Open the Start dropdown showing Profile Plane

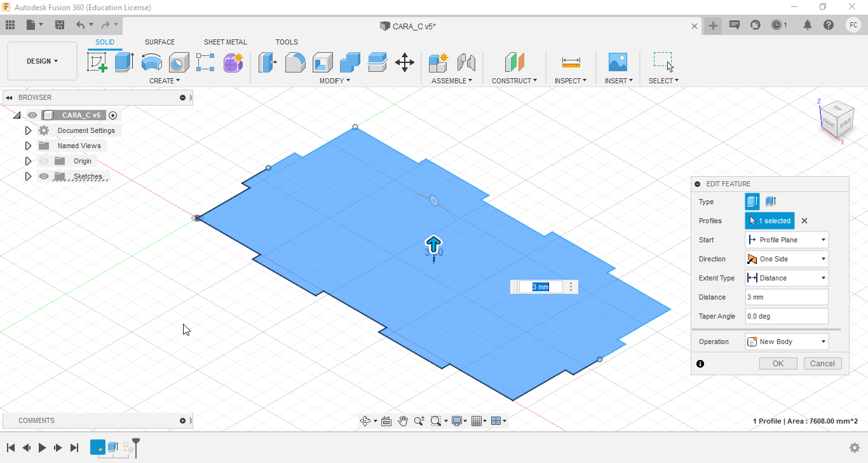[x=787, y=240]
